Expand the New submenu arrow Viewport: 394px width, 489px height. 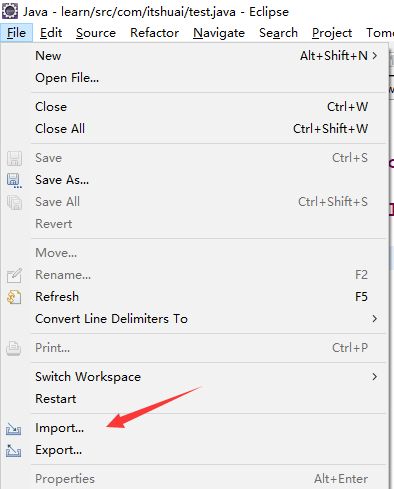click(x=375, y=56)
